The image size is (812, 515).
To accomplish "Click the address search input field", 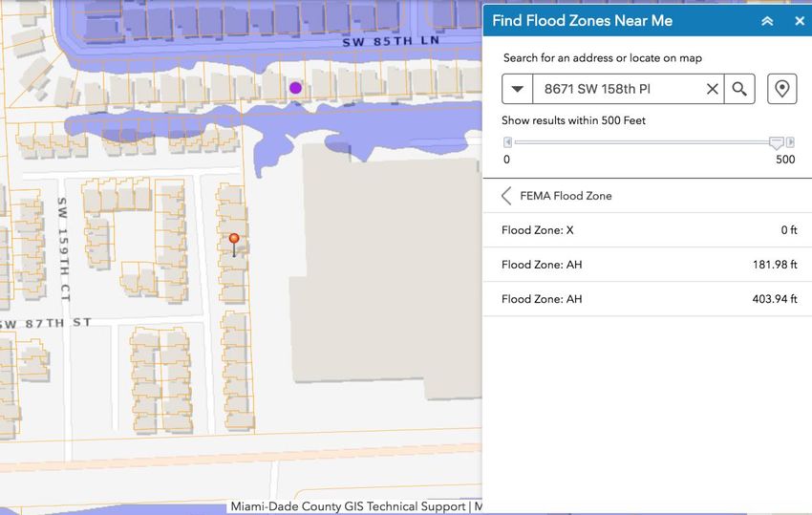I will [x=619, y=89].
